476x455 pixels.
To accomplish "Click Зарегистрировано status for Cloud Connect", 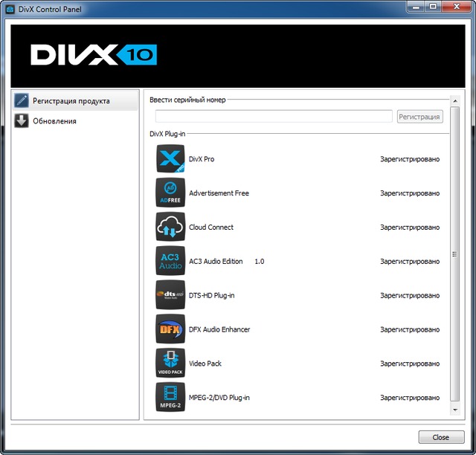I will 410,227.
